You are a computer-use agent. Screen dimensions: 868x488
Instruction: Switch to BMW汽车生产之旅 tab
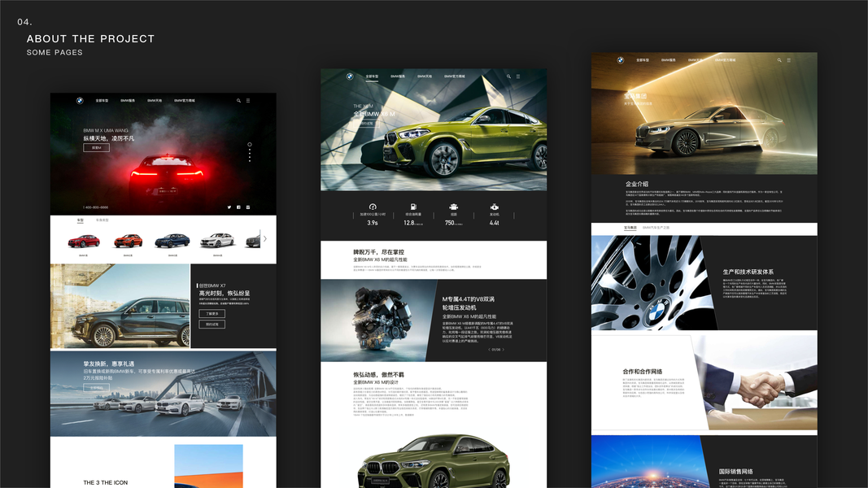(x=656, y=228)
